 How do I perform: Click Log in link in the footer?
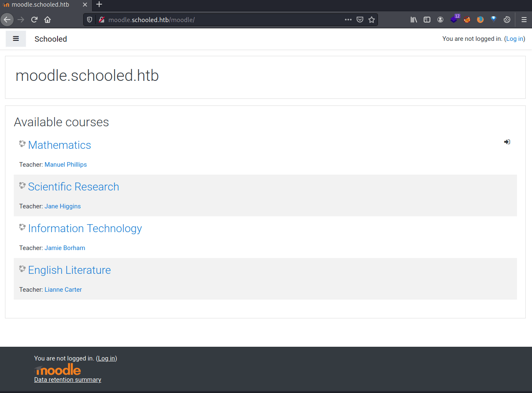tap(107, 358)
